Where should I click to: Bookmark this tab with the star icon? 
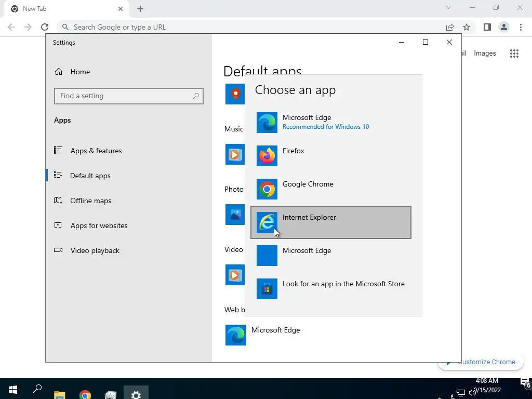[x=467, y=27]
